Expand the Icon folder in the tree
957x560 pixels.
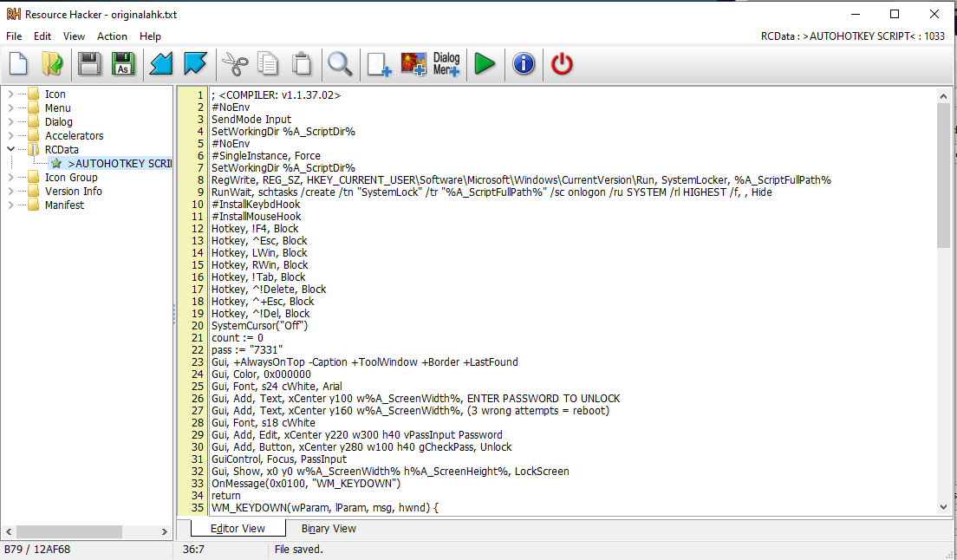tap(10, 94)
